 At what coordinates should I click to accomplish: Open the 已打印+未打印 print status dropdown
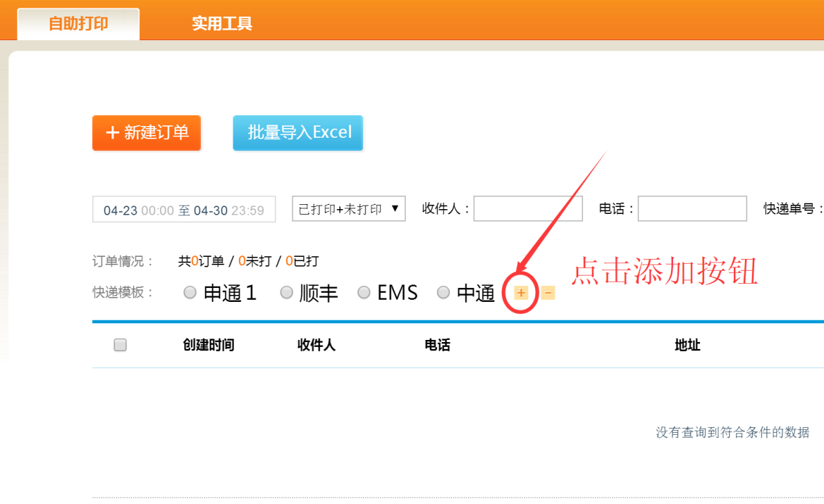[348, 208]
